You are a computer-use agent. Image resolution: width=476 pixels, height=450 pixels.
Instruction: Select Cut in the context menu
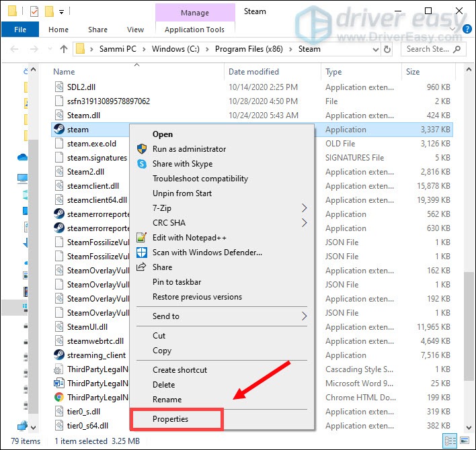[159, 335]
